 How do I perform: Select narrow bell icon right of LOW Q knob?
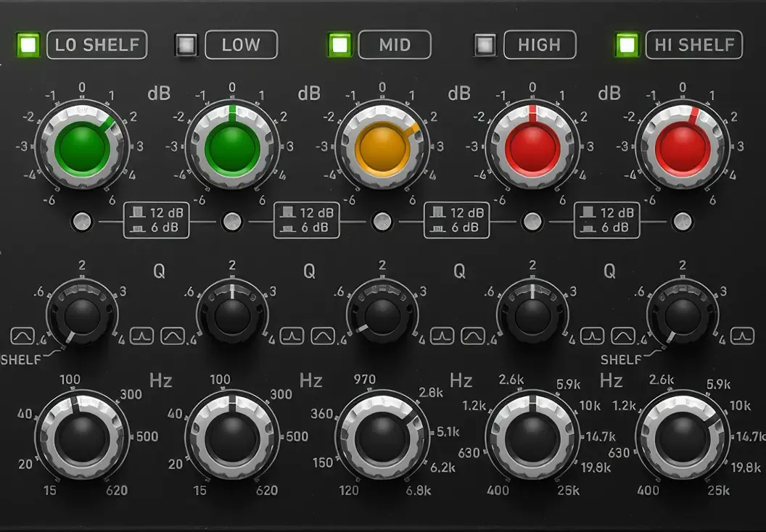[292, 336]
